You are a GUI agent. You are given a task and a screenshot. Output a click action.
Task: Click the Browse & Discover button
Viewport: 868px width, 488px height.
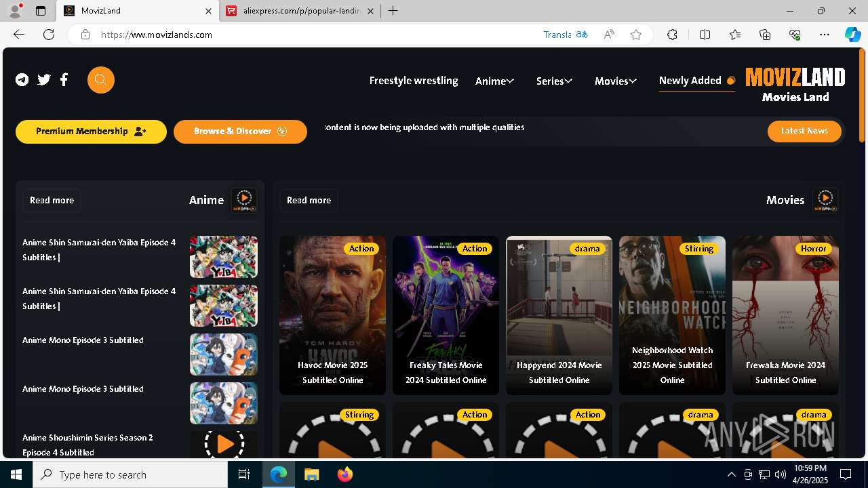[x=240, y=131]
